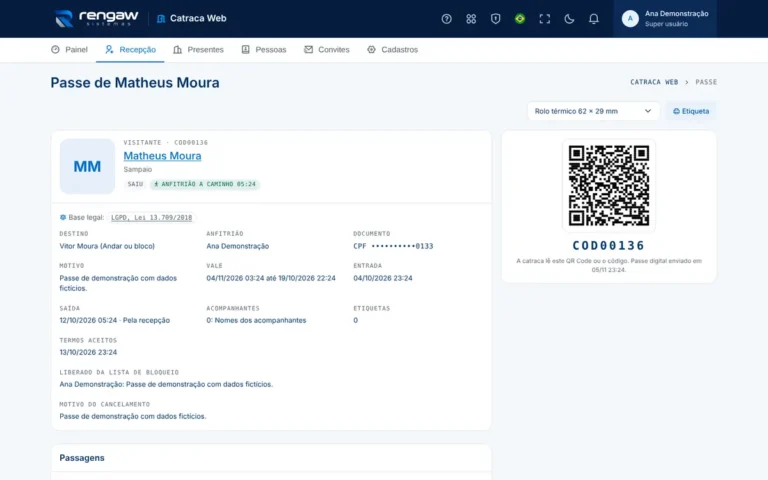Screen dimensions: 768x480
Task: Click the Base legal shield icon
Action: (x=63, y=217)
